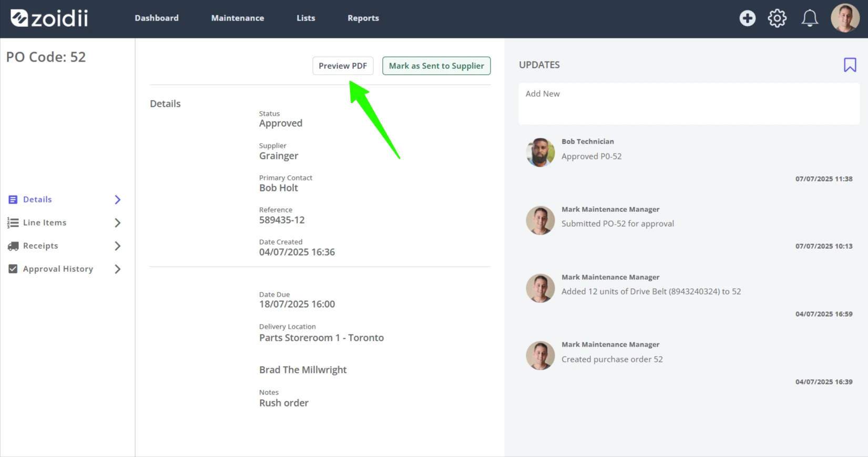
Task: Click the zoidii logo
Action: click(49, 18)
